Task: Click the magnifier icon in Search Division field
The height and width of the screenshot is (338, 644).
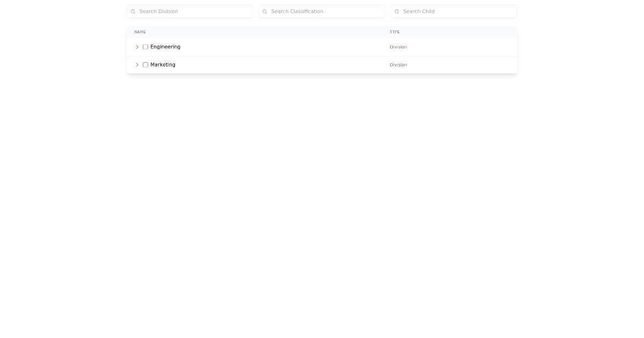Action: (133, 11)
